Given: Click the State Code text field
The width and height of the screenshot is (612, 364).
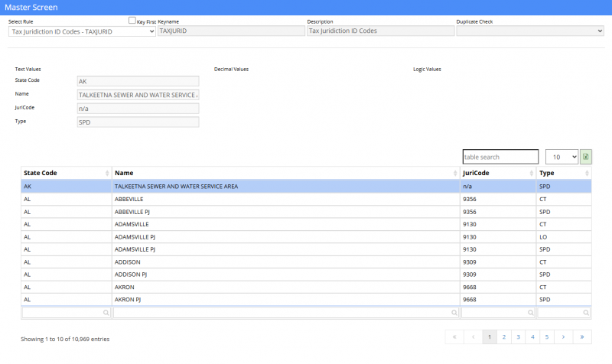Looking at the screenshot, I should tap(138, 81).
